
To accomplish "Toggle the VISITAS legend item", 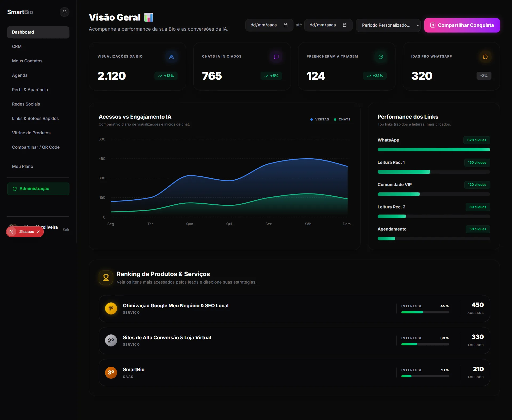I will pos(319,119).
